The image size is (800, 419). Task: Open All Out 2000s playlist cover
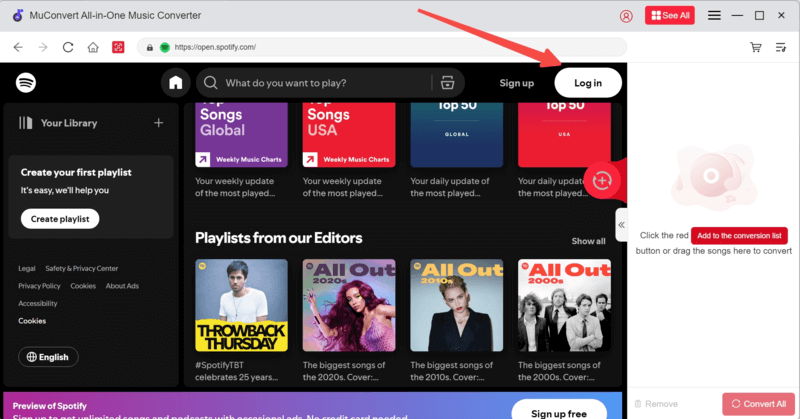coord(564,305)
